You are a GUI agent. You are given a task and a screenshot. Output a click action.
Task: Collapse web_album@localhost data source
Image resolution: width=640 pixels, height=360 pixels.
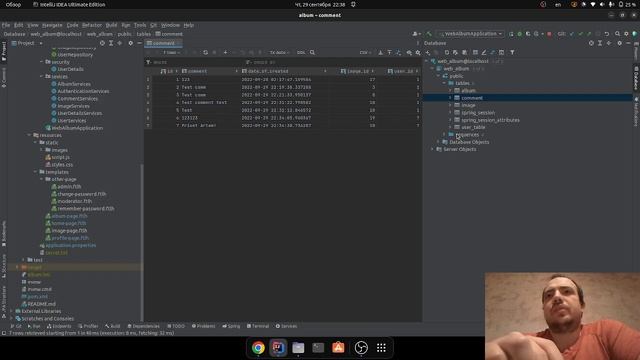(427, 61)
